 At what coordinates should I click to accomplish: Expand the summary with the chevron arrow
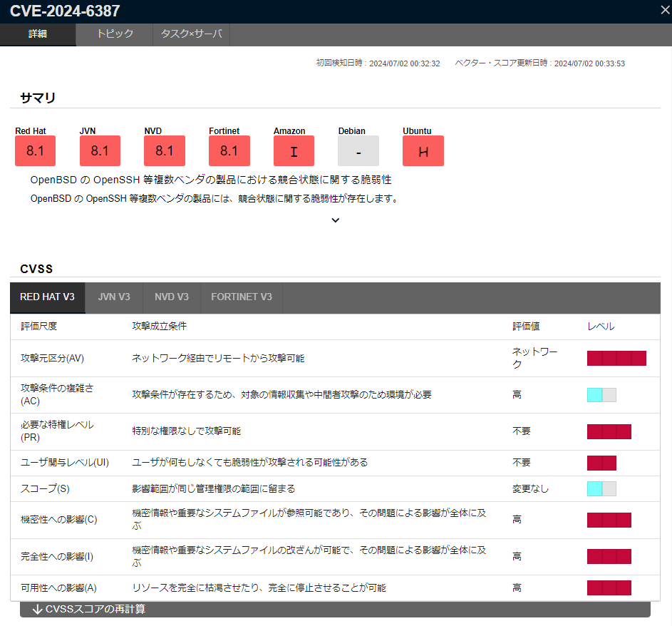pyautogui.click(x=336, y=220)
